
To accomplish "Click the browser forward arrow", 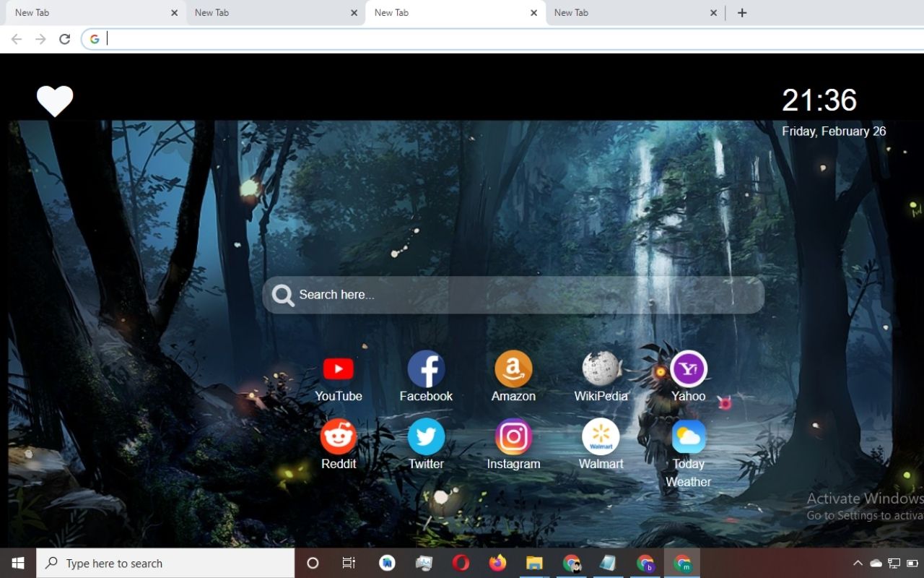I will coord(40,39).
